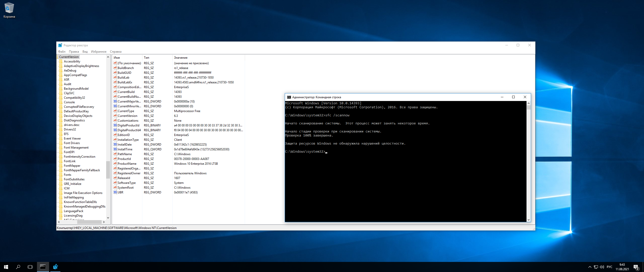
Task: Click the Имя column header
Action: (127, 58)
